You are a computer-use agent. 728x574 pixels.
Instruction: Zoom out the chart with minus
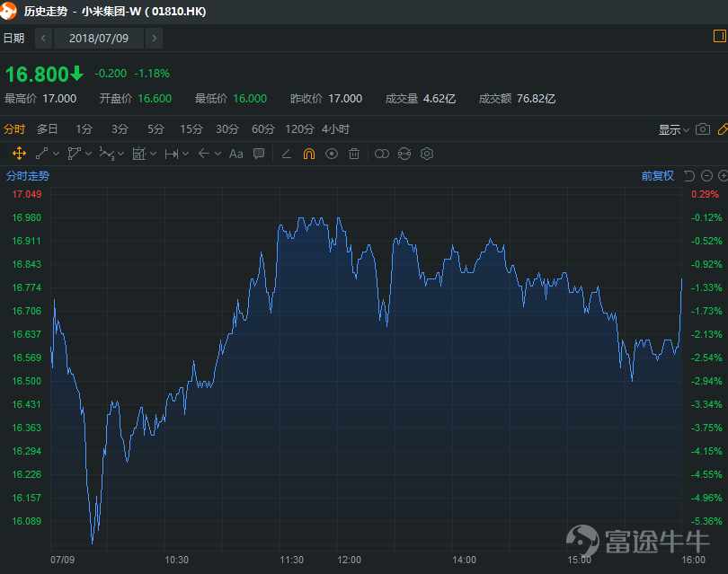click(706, 176)
